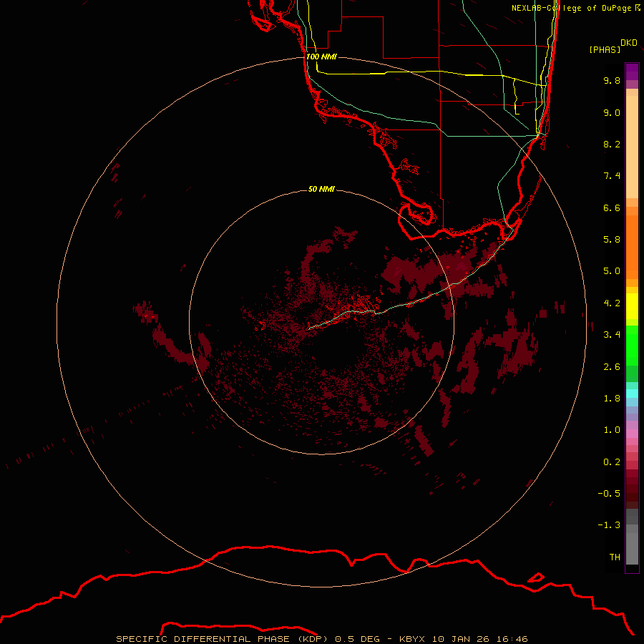
Task: Pick the pink band near the 1.0 value
Action: 632,434
